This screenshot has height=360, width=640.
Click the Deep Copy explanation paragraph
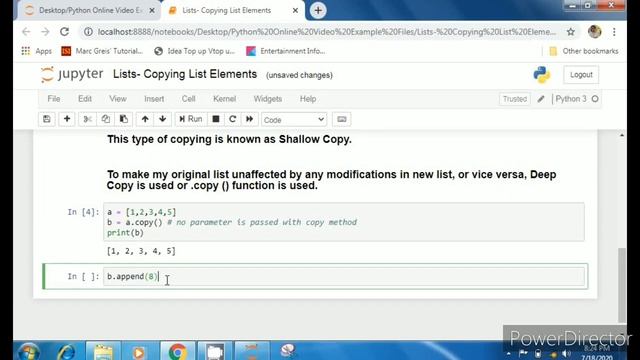(x=331, y=180)
